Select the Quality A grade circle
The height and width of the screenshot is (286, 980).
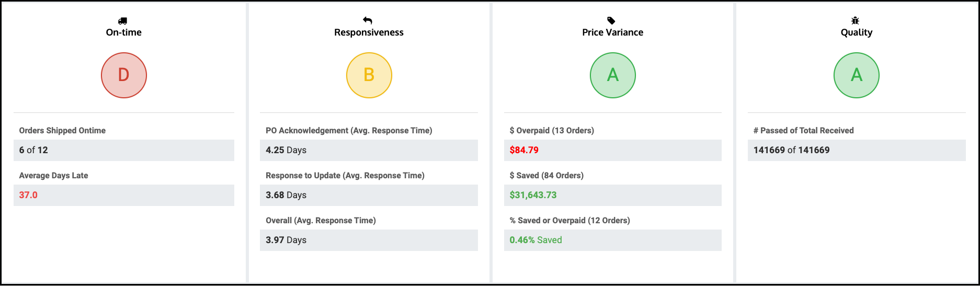click(857, 75)
